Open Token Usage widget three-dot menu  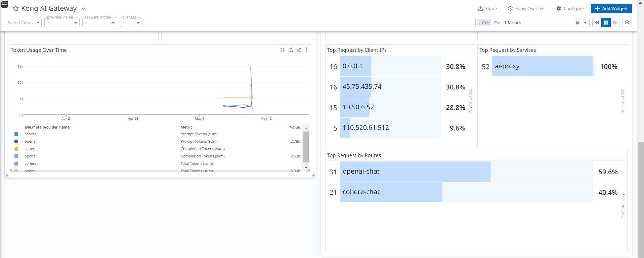point(307,50)
